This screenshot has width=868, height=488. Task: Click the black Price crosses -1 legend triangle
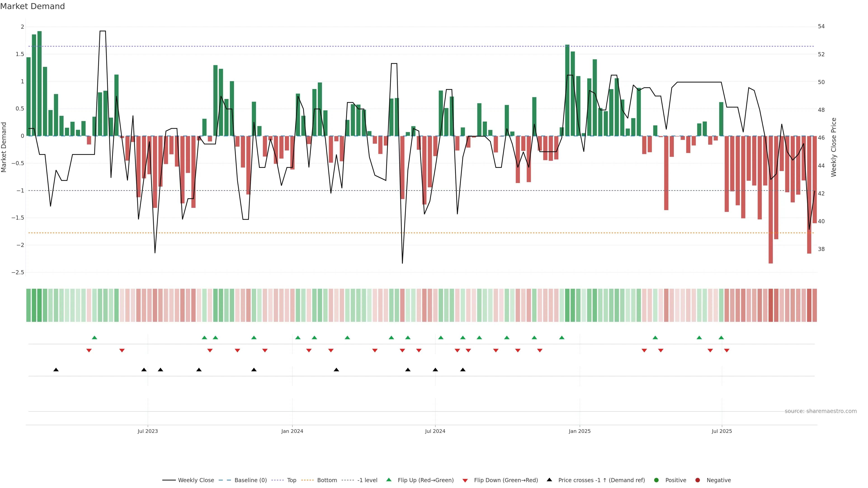click(549, 480)
